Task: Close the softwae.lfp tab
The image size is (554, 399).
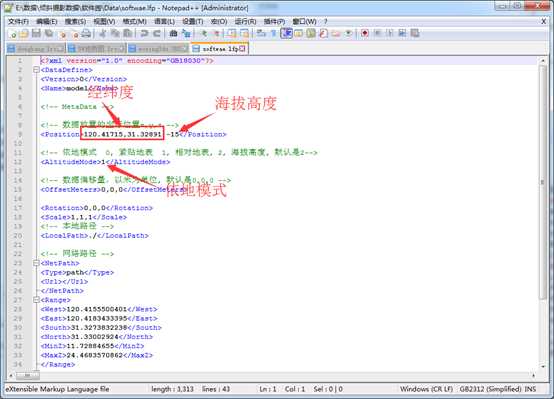Action: pyautogui.click(x=242, y=49)
